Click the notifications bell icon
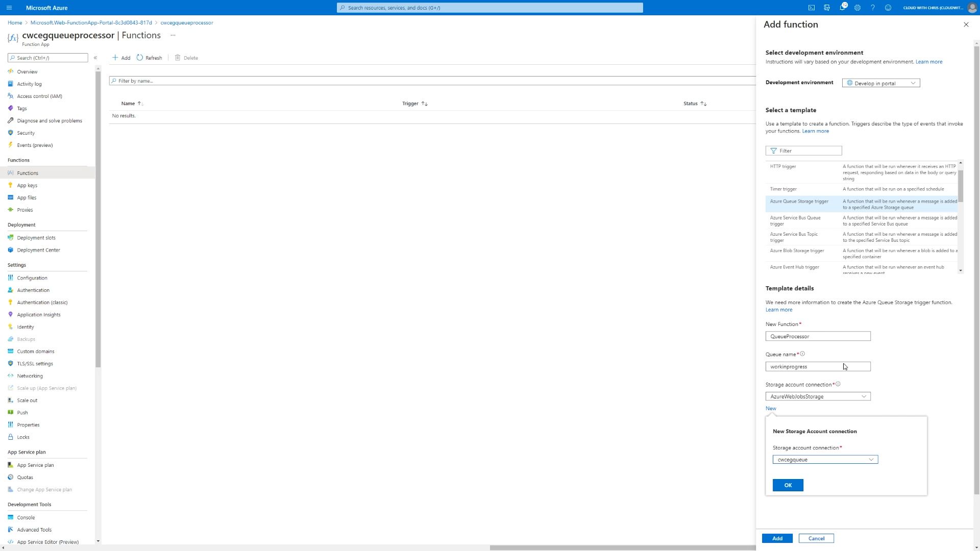 coord(843,8)
